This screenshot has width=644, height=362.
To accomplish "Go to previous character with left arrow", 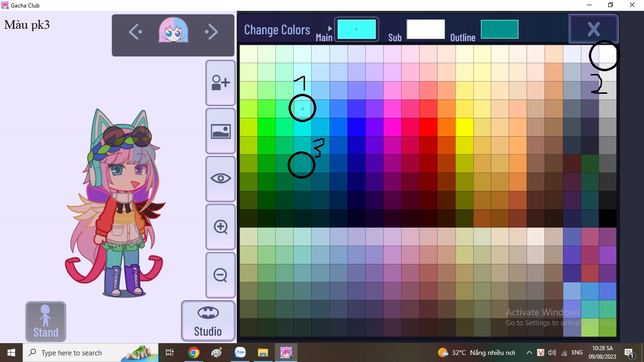I will [135, 32].
